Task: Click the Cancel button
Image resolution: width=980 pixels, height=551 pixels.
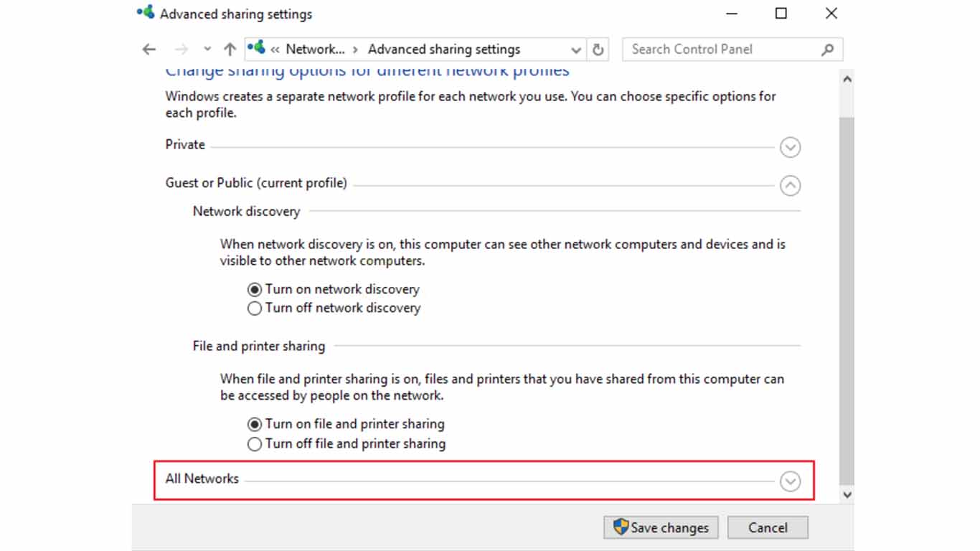Action: coord(768,527)
